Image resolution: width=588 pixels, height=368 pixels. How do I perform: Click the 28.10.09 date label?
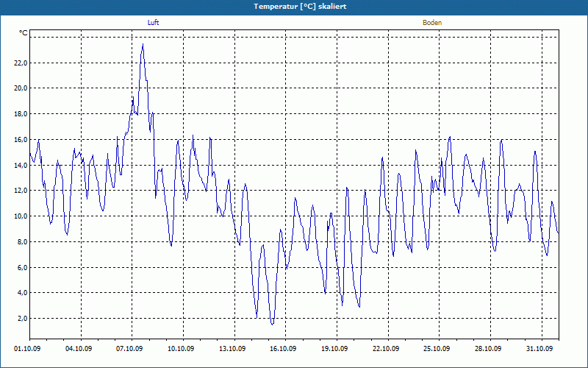[488, 349]
